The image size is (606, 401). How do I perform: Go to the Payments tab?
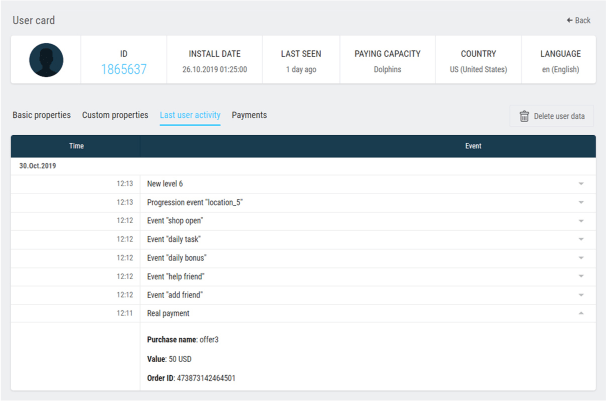point(249,115)
